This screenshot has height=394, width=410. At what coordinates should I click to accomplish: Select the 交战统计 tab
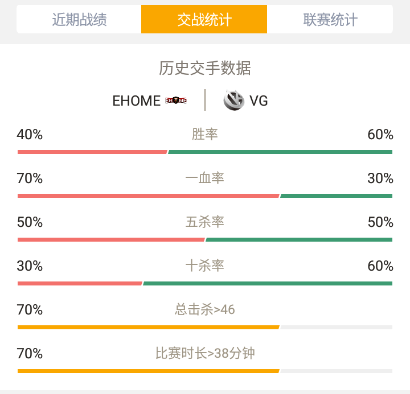[204, 19]
